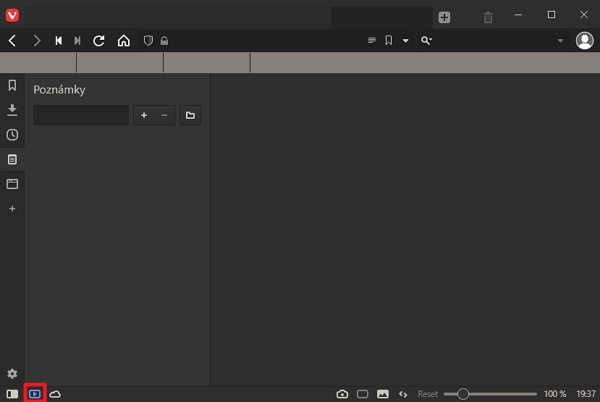
Task: Click the Rewind navigation button
Action: [59, 41]
